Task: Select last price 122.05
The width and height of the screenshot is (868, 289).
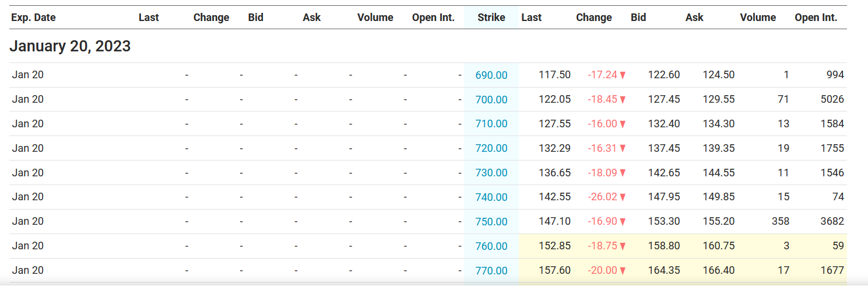Action: 554,99
